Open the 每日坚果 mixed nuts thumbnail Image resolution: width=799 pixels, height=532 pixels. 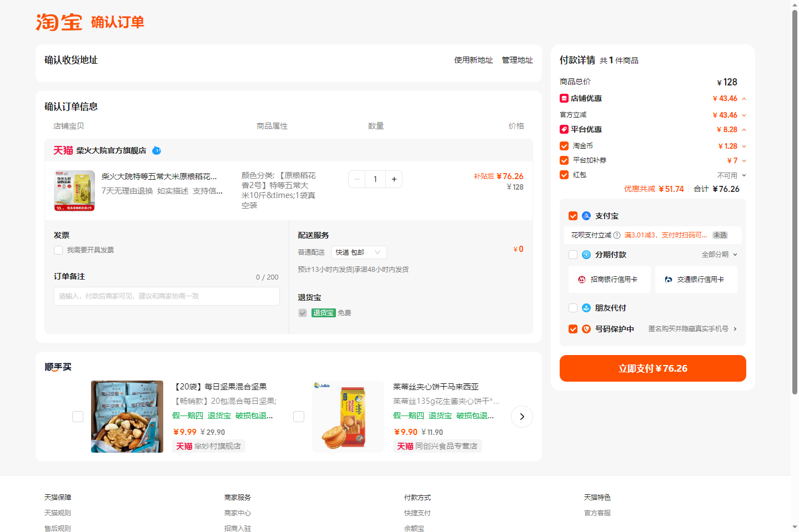[x=127, y=417]
